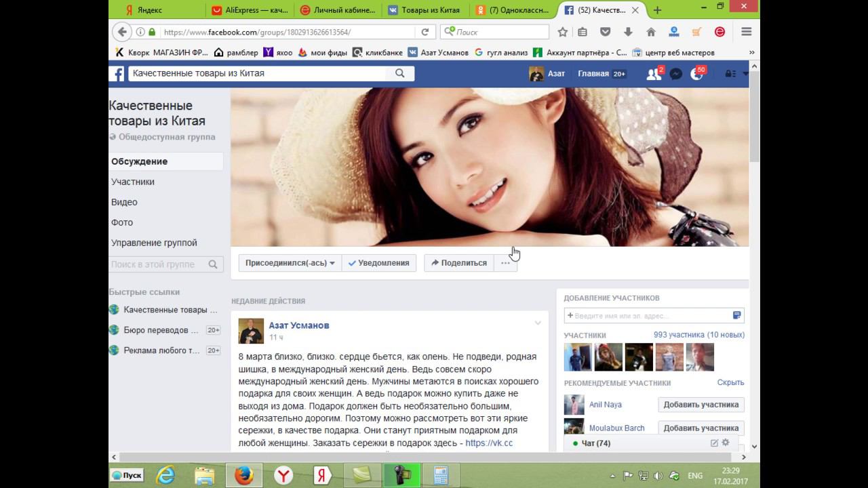This screenshot has height=488, width=868.
Task: Click the Facebook logo in the blue bar
Action: (118, 74)
